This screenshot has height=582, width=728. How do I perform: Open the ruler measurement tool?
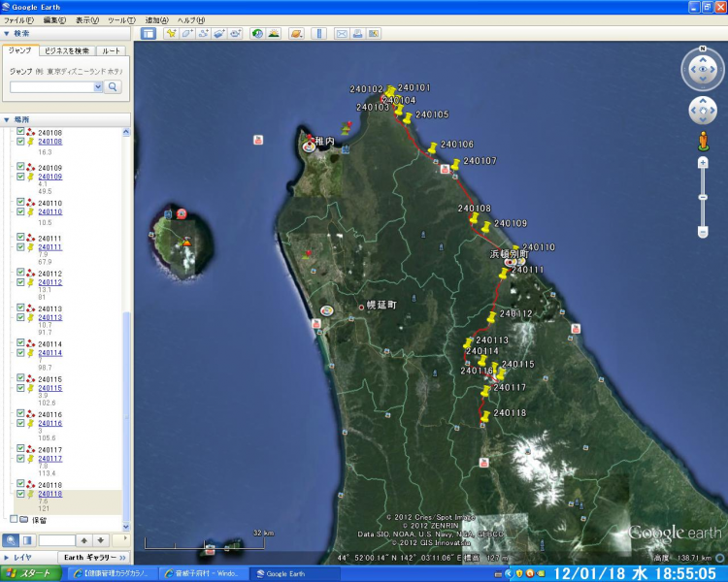[x=319, y=33]
